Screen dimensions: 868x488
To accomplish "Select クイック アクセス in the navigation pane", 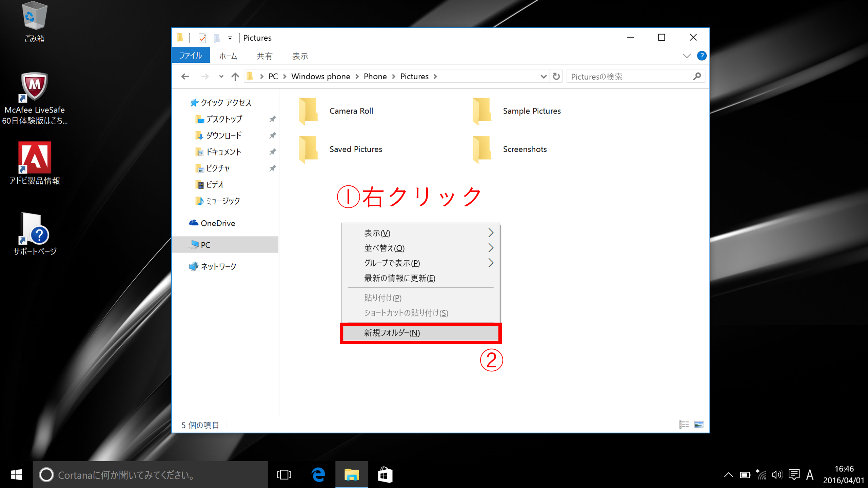I will 220,103.
